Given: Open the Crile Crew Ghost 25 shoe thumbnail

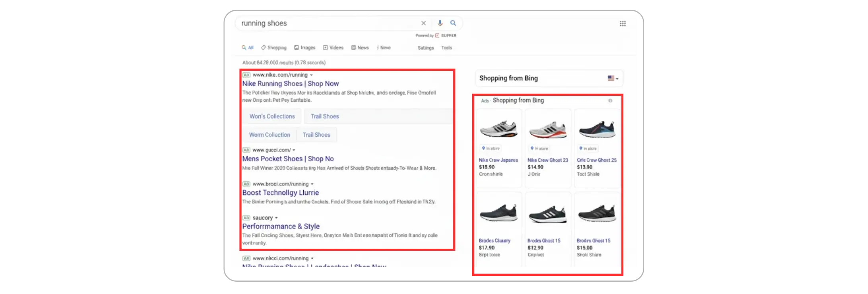Looking at the screenshot, I should (597, 129).
